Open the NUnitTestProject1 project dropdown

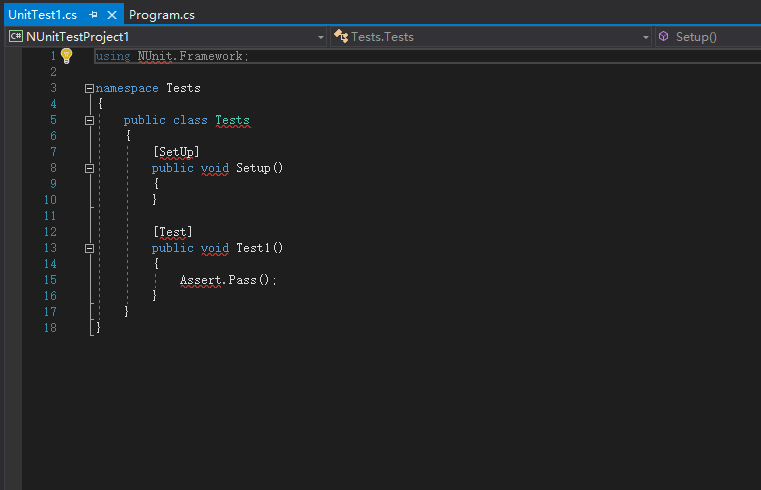[x=166, y=37]
